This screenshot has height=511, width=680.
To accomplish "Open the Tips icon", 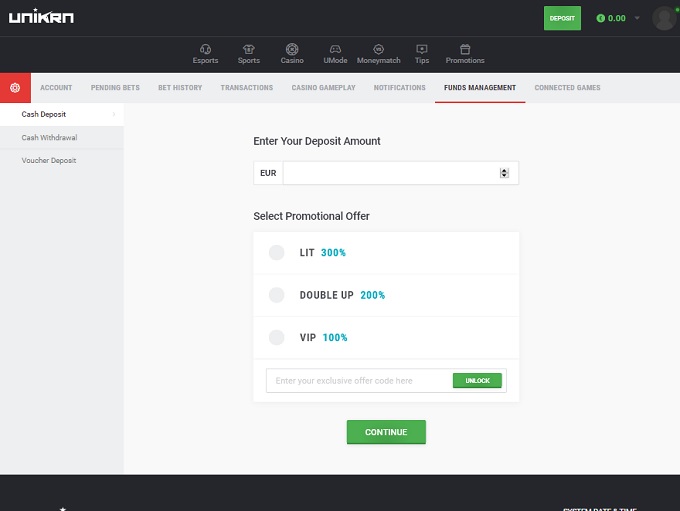I will coord(422,49).
